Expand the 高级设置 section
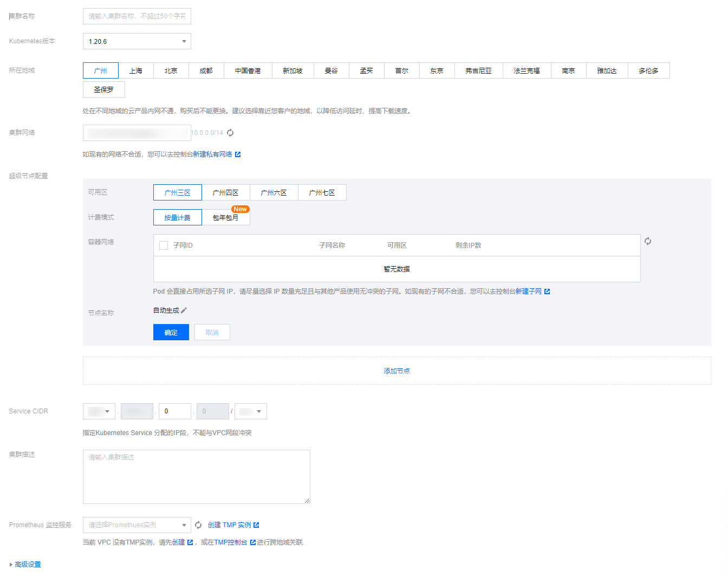Image resolution: width=728 pixels, height=576 pixels. [25, 564]
